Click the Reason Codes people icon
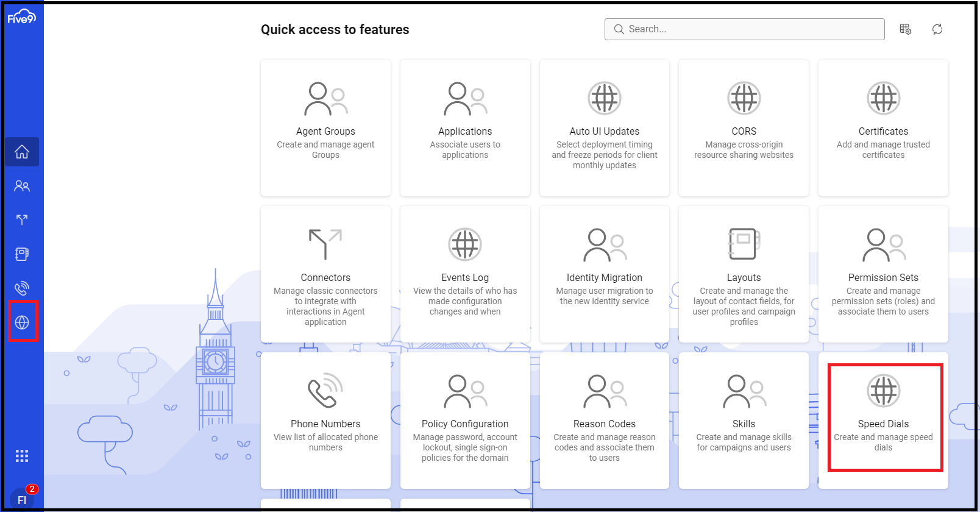 click(605, 391)
